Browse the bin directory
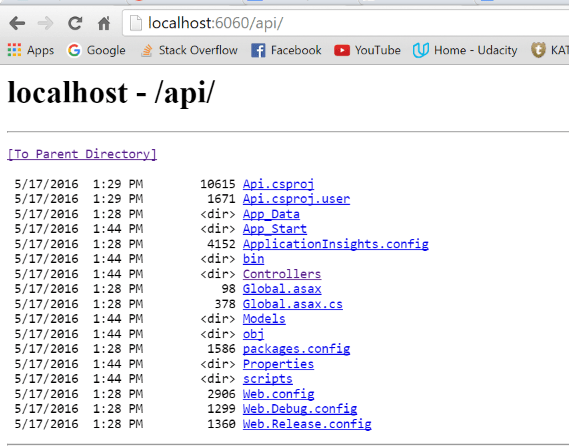Viewport: 571px width, 448px height. (253, 259)
